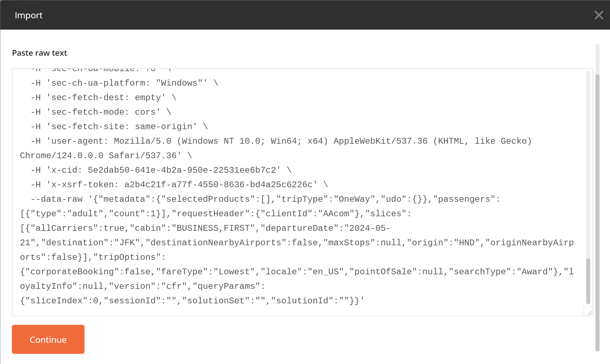Click the x-cid header value

click(182, 170)
